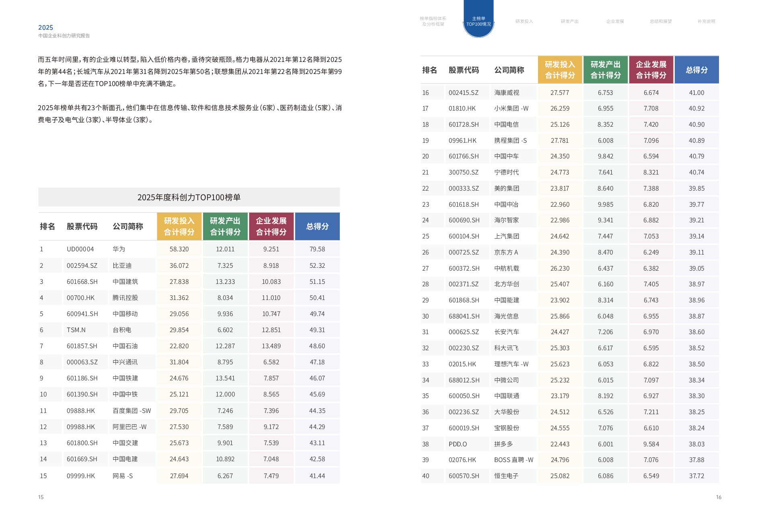Click the 79.58 total score cell
Screen dimensions: 760x532
(x=317, y=249)
